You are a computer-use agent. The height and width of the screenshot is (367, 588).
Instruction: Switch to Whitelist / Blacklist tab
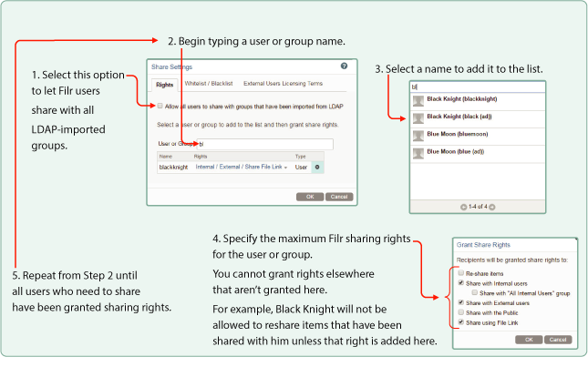210,83
